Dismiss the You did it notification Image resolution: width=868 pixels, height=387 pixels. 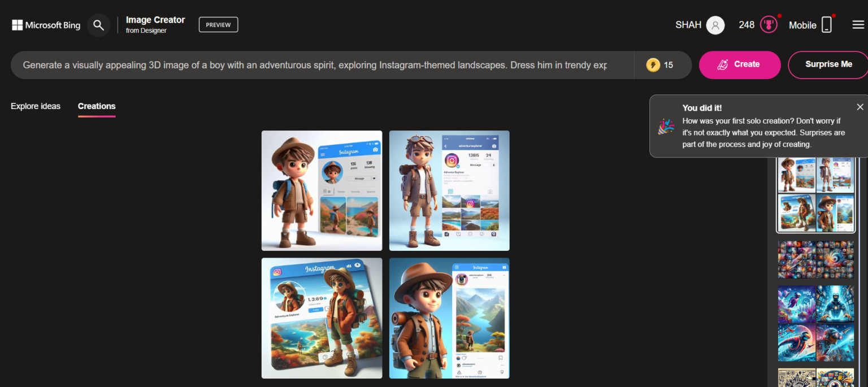click(860, 106)
